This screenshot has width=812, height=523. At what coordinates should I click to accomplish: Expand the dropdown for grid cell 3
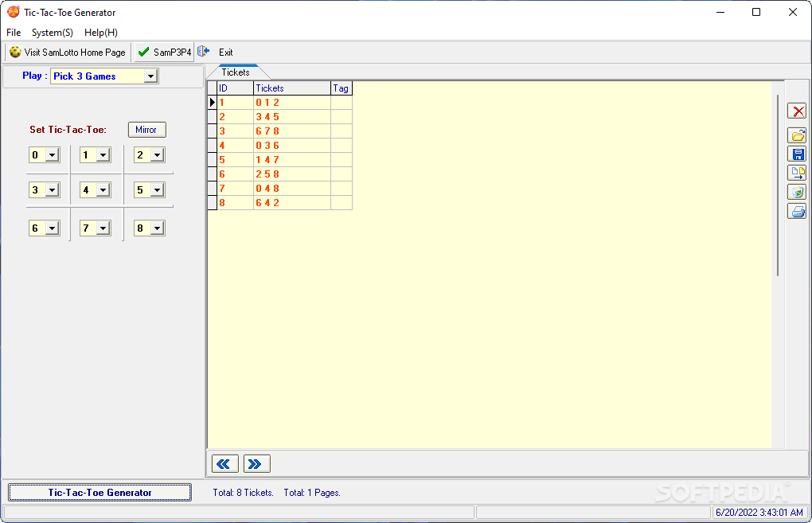(52, 190)
